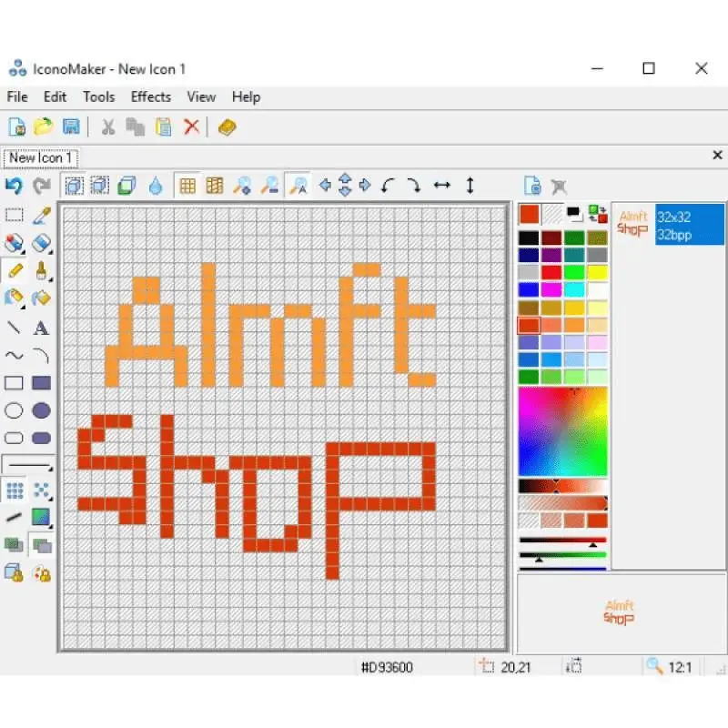Toggle the second dashed cube selection mode
The width and height of the screenshot is (728, 728).
(x=100, y=186)
